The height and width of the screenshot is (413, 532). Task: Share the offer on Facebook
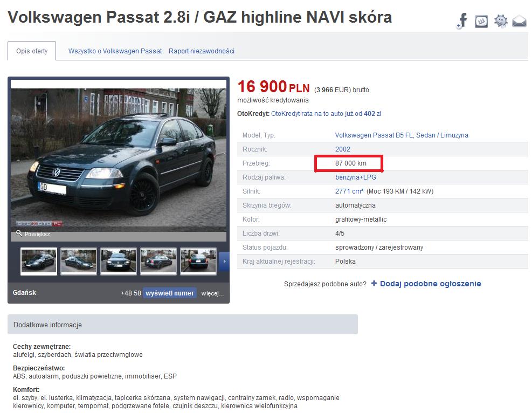[x=462, y=21]
